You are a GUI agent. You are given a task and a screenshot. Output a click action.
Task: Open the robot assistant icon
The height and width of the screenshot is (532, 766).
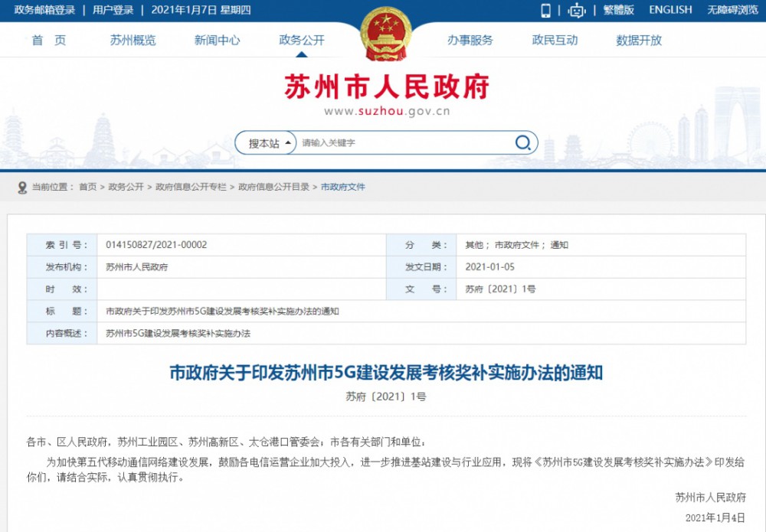[576, 10]
